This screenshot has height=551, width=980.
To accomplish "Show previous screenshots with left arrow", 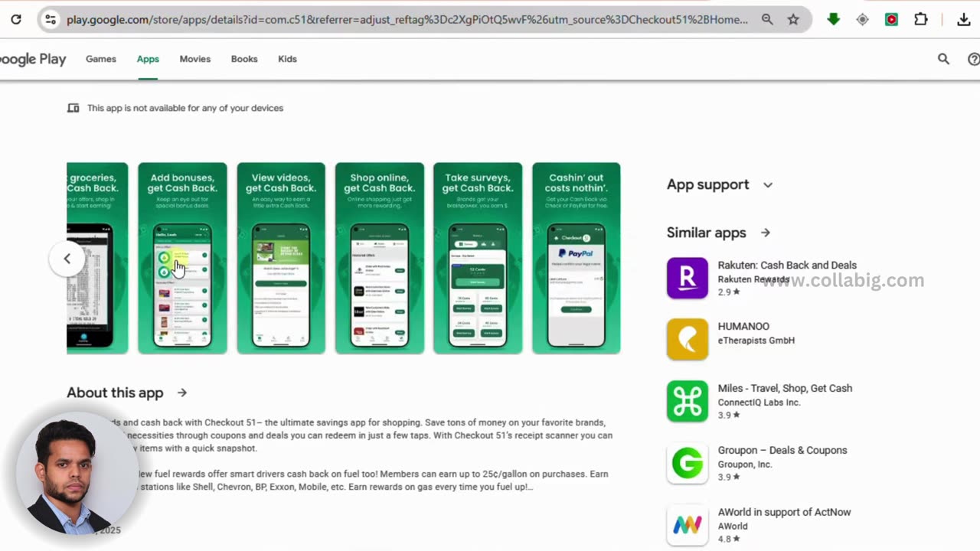I will [67, 259].
